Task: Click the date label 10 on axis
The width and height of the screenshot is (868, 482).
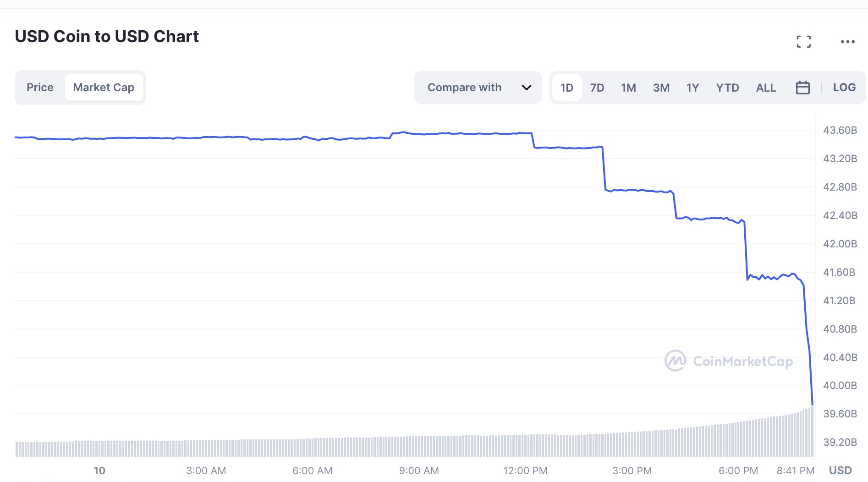Action: pos(99,471)
